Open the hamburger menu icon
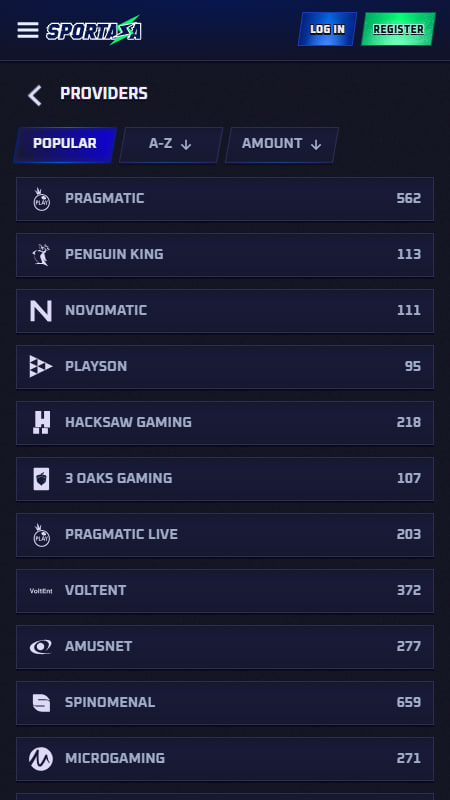The height and width of the screenshot is (800, 450). point(28,30)
